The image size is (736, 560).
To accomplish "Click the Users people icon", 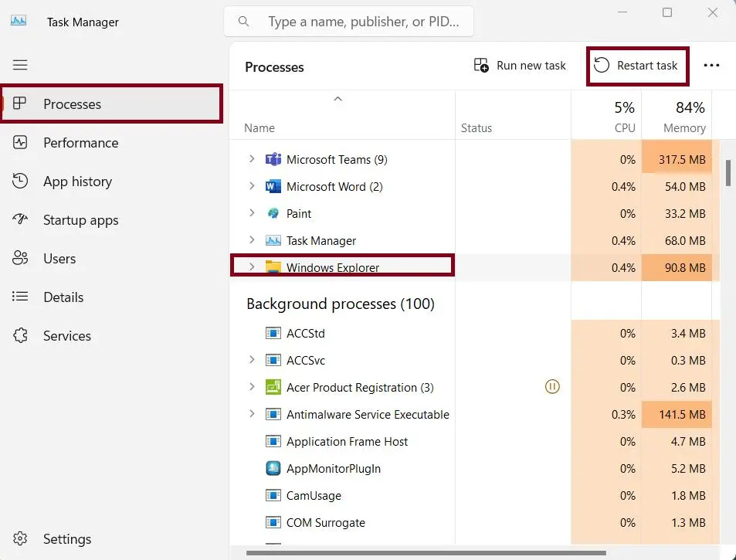I will [20, 258].
